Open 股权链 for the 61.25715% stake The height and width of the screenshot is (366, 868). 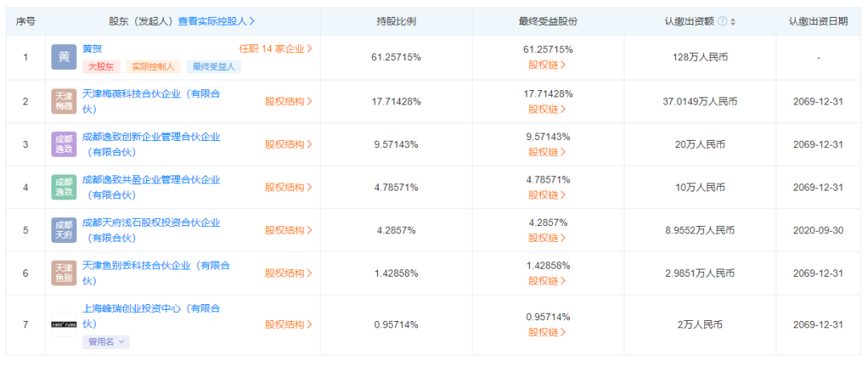coord(547,64)
